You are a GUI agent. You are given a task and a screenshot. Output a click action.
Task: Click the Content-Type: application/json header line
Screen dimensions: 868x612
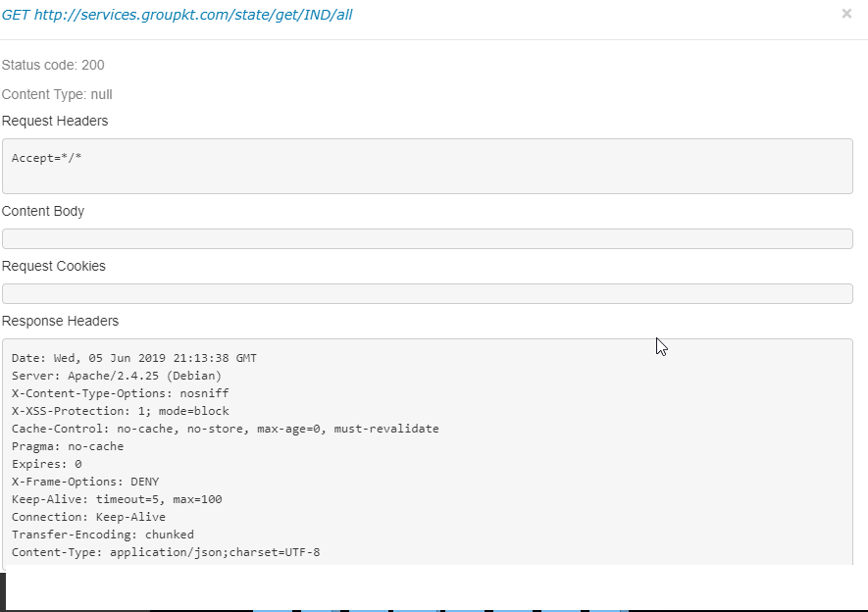(x=166, y=552)
